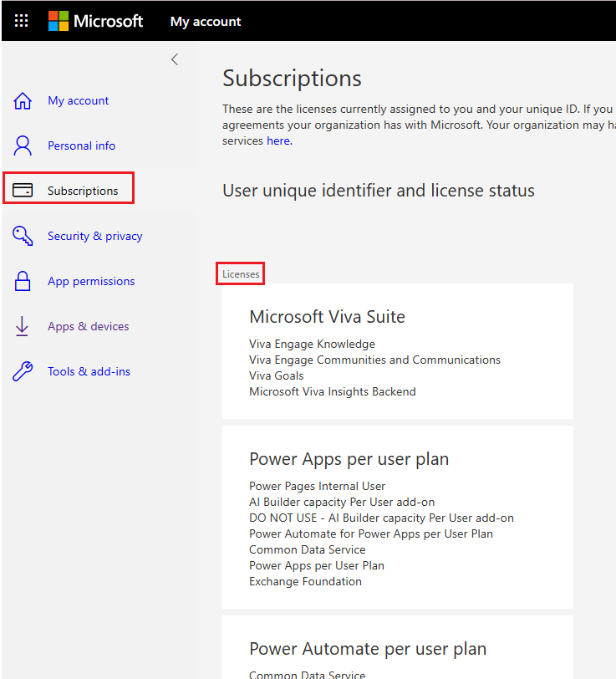Select the Subscriptions card icon

(x=23, y=190)
